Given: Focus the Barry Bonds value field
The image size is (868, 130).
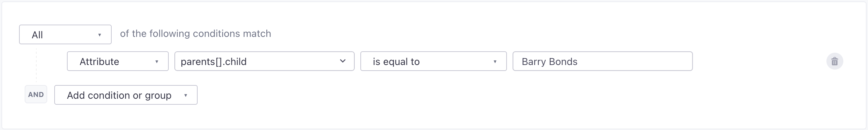Looking at the screenshot, I should pos(602,61).
